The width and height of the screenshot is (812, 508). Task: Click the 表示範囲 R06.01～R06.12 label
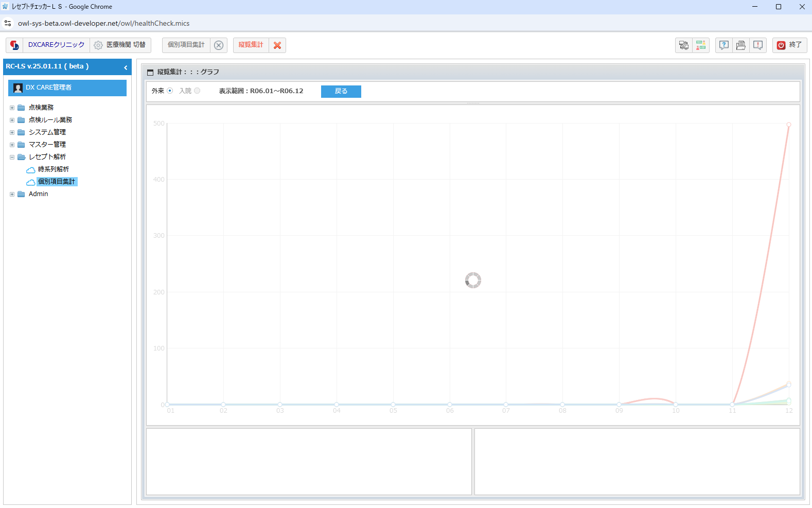pos(261,91)
